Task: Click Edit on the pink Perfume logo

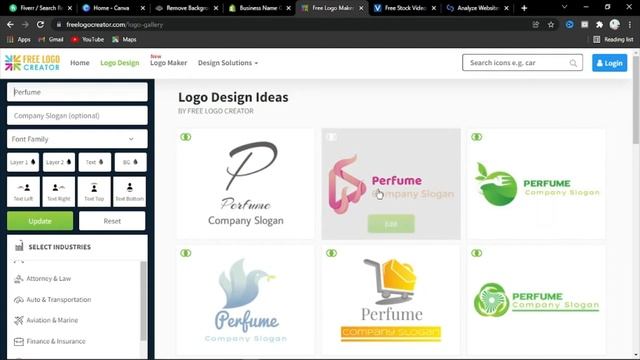Action: (x=391, y=224)
